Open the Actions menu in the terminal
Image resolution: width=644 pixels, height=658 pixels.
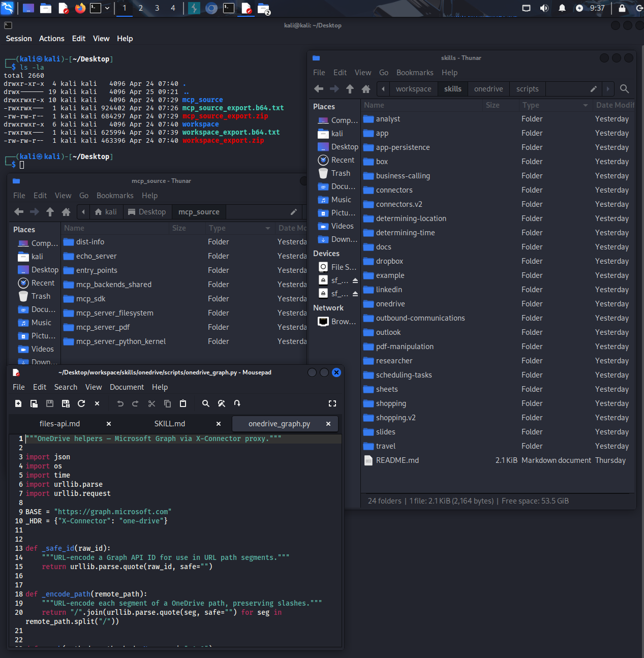coord(52,39)
